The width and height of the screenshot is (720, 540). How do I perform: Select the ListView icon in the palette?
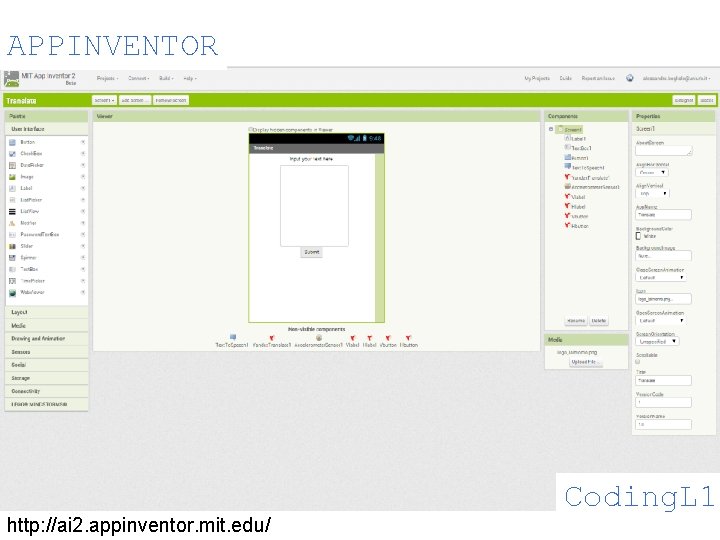point(12,212)
